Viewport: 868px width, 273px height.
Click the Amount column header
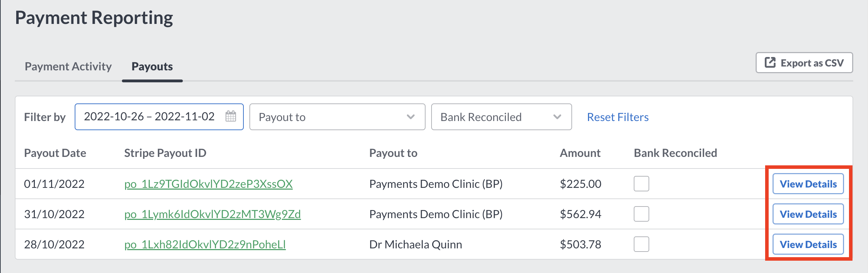point(580,153)
